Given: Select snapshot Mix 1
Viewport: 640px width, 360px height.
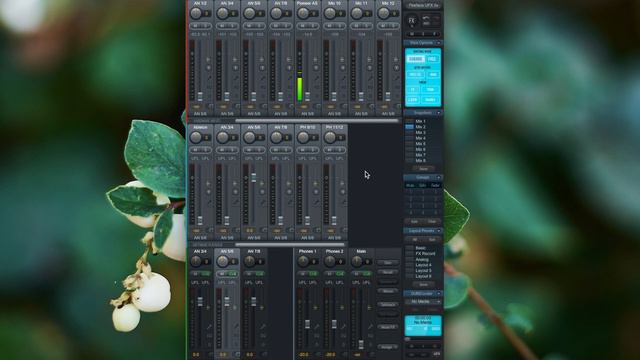Looking at the screenshot, I should coord(420,121).
